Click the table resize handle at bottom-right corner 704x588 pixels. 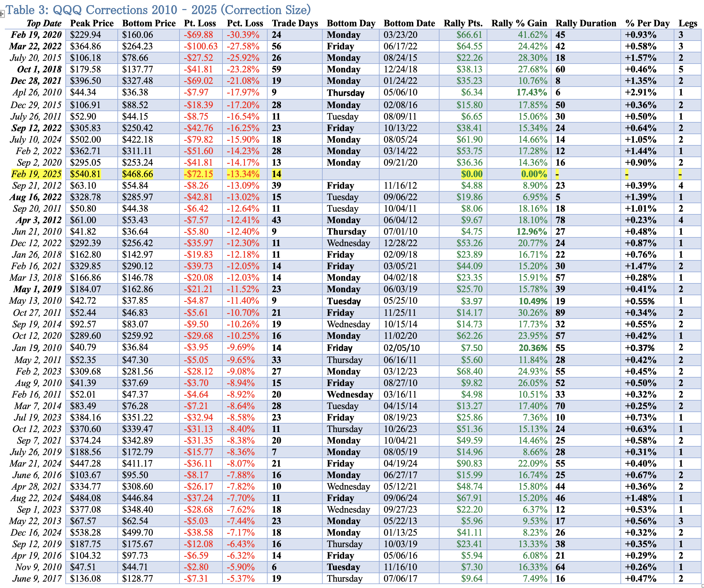point(703,586)
